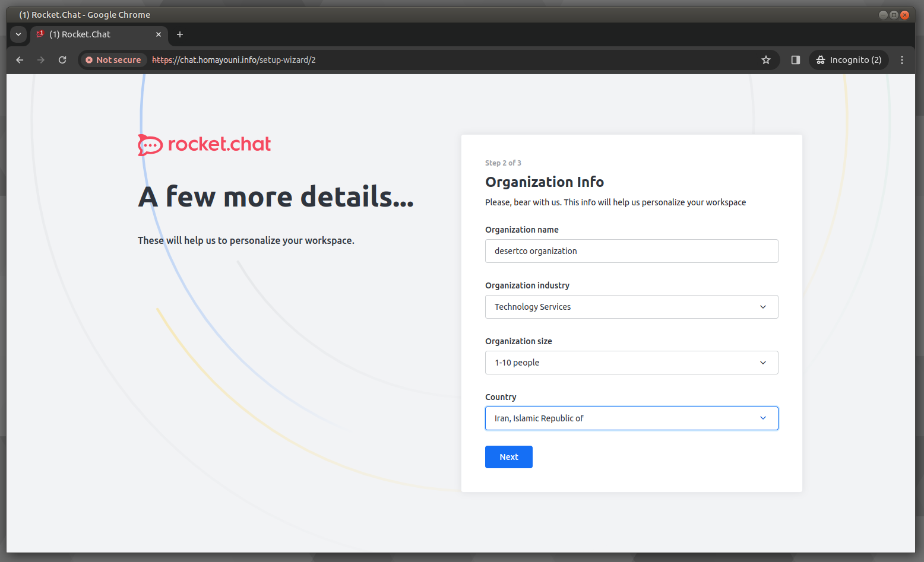This screenshot has width=924, height=562.
Task: Click the Organization name label
Action: 522,230
